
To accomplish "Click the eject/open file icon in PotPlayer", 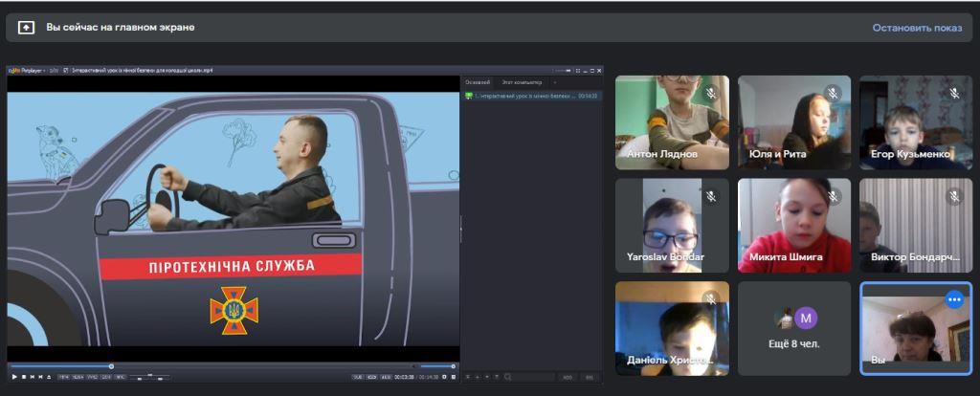I will (x=49, y=377).
